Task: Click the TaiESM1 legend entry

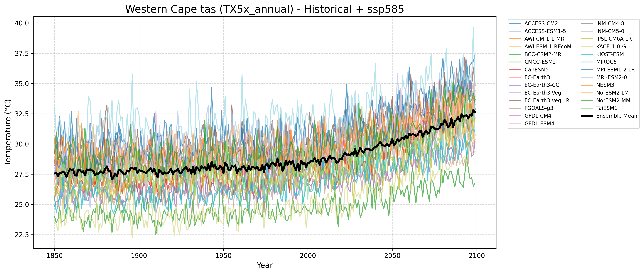Action: coord(607,108)
